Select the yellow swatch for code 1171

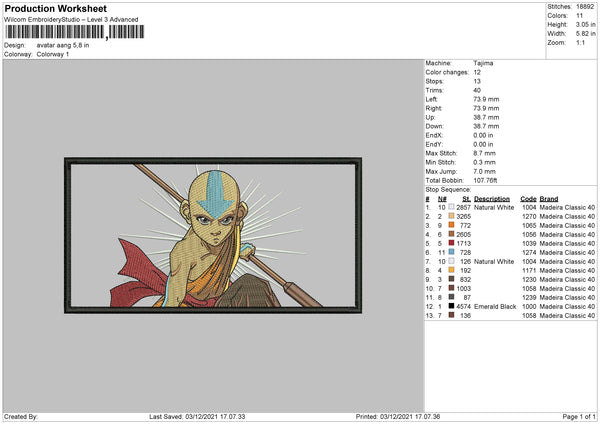pos(452,270)
